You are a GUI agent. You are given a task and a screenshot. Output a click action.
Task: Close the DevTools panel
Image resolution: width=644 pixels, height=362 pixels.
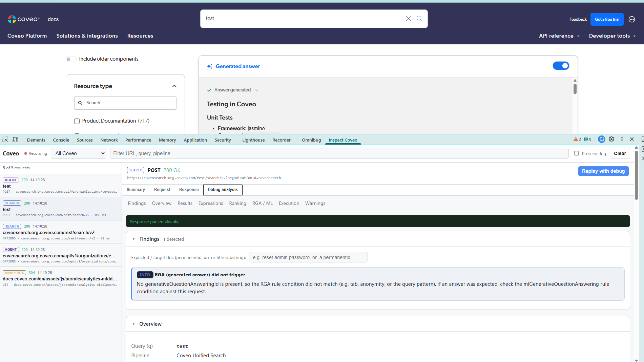pyautogui.click(x=632, y=139)
